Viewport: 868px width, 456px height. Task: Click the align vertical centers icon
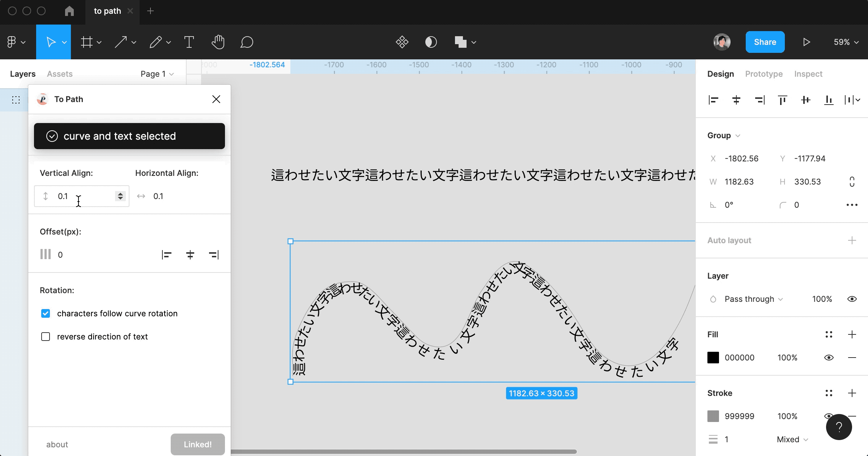(805, 100)
